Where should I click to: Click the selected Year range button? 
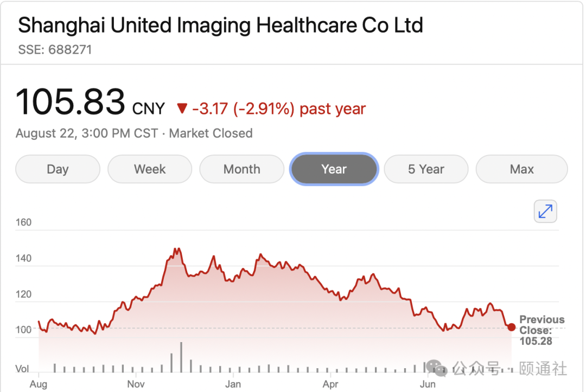pos(334,169)
